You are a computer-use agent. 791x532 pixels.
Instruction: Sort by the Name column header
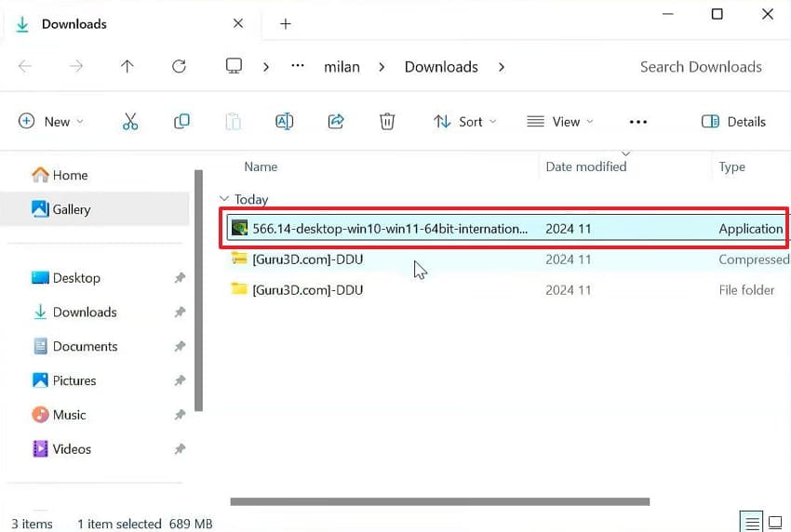point(261,166)
